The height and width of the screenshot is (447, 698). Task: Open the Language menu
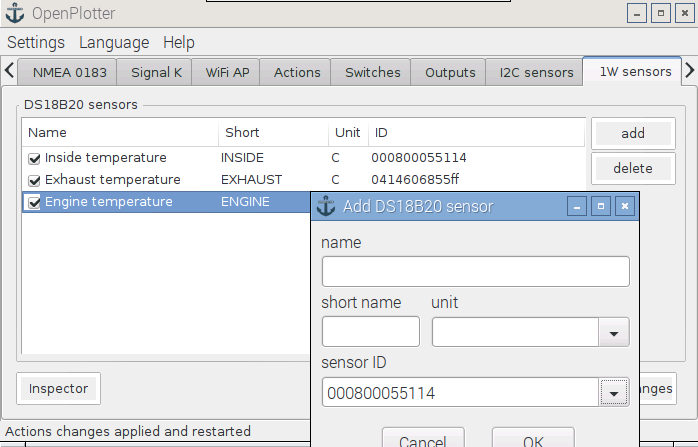coord(114,43)
